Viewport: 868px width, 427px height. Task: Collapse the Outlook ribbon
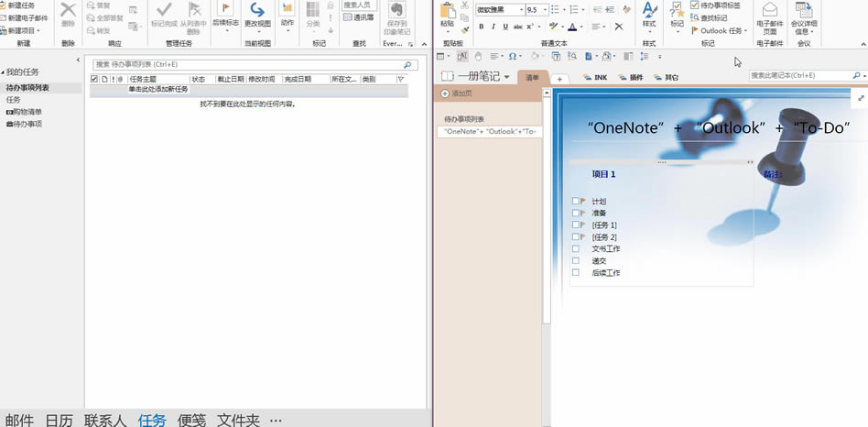424,44
